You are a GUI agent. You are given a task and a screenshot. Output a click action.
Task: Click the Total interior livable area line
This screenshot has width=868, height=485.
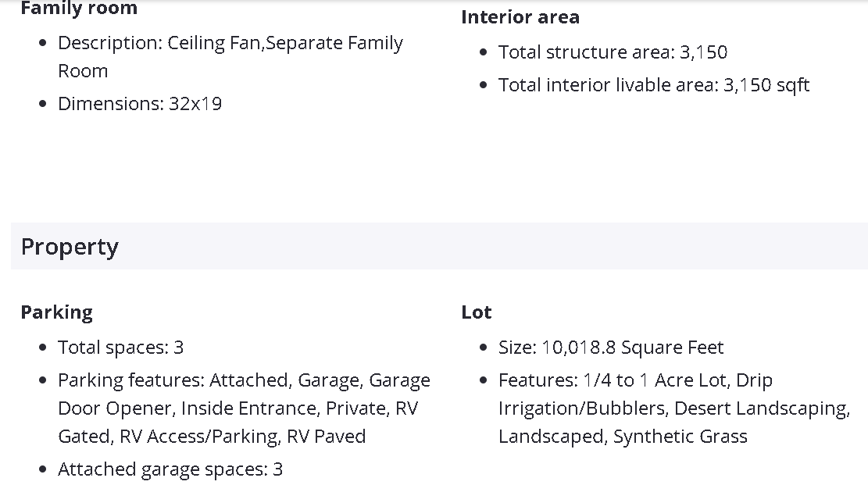pos(653,85)
